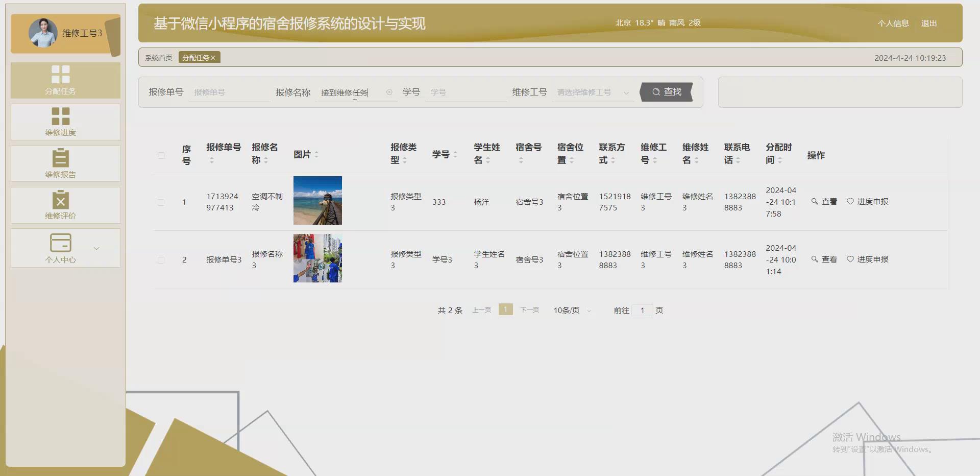Expand the 个人中心 chevron arrow

[x=96, y=248]
